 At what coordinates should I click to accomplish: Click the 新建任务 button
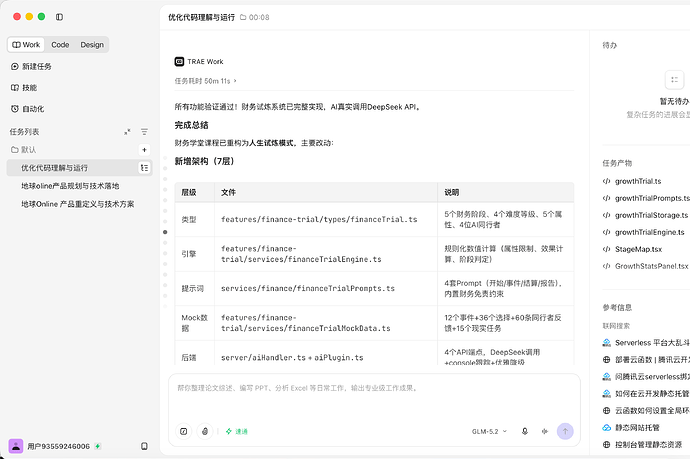pyautogui.click(x=31, y=66)
